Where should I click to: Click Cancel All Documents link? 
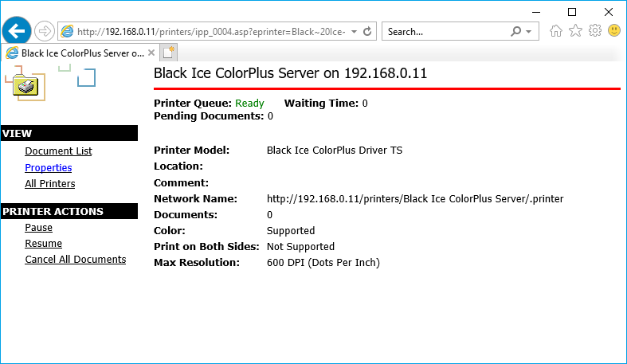tap(76, 260)
